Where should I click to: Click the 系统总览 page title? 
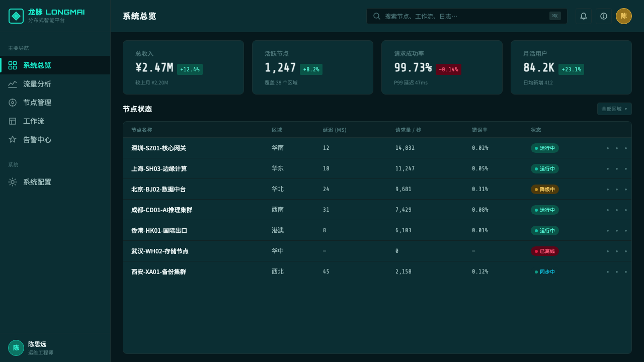point(139,16)
